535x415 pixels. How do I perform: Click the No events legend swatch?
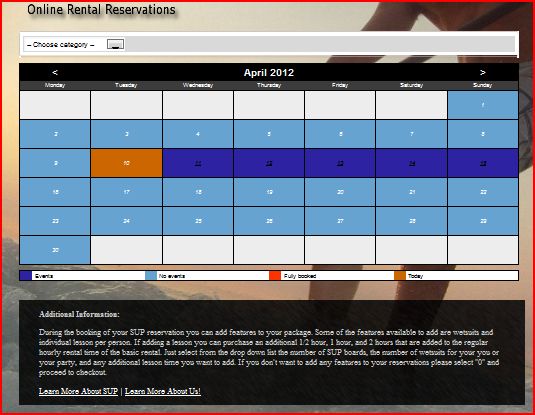click(151, 276)
